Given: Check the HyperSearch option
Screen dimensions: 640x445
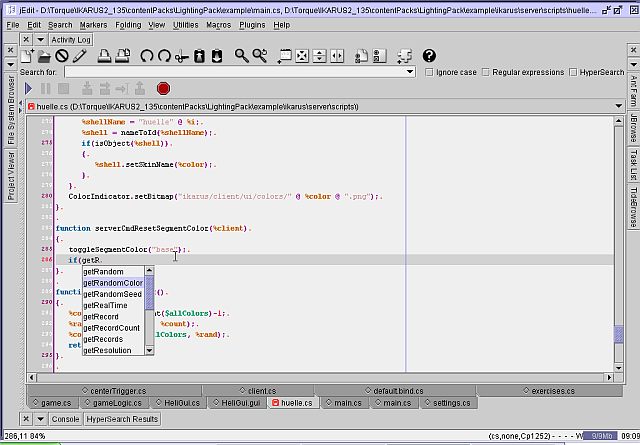Looking at the screenshot, I should tap(573, 72).
